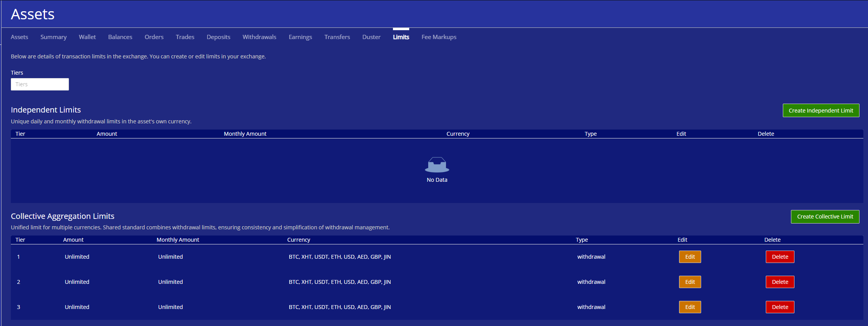Viewport: 868px width, 326px height.
Task: Edit the tier 3 collective limit
Action: point(690,307)
